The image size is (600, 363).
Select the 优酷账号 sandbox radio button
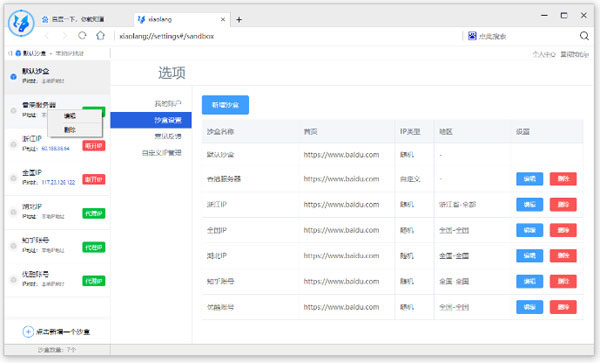[13, 280]
